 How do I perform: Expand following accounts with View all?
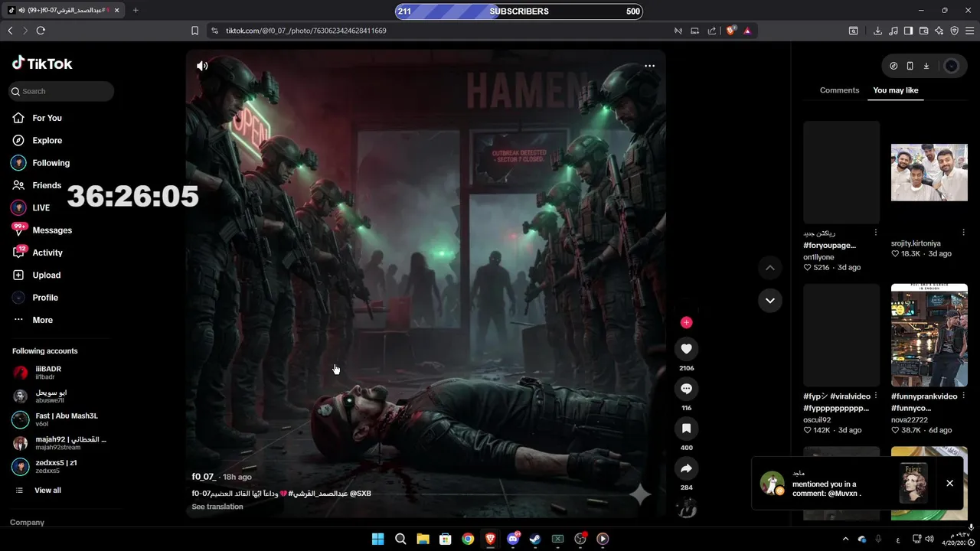pyautogui.click(x=38, y=491)
